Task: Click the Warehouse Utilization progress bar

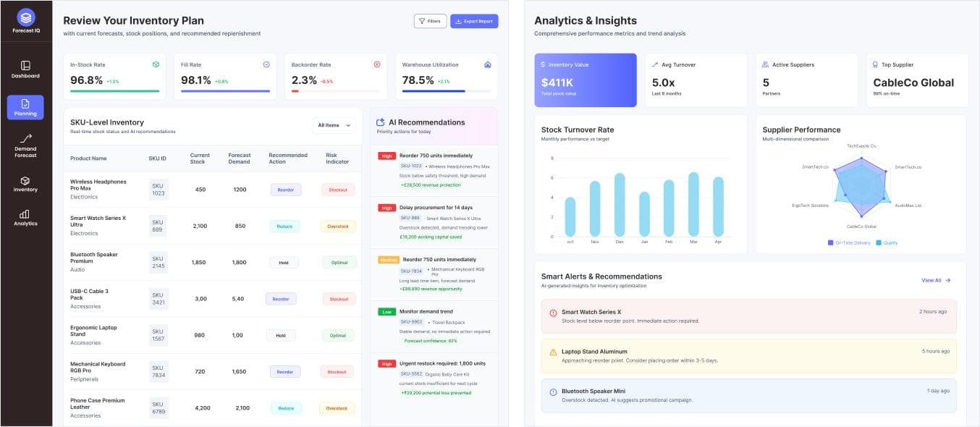Action: coord(447,91)
